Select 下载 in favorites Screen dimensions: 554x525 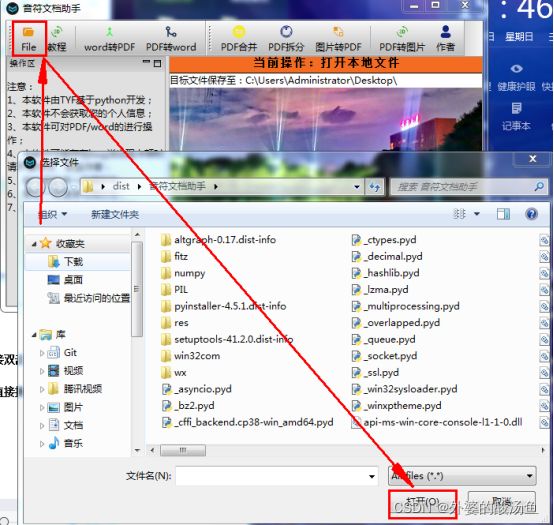[66, 262]
